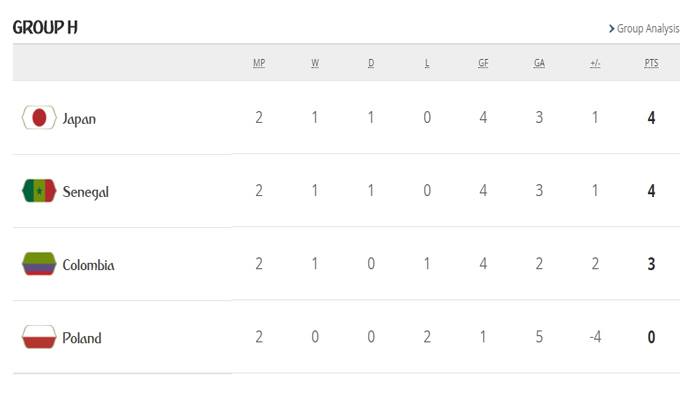Click Poland's -4 goal difference value
The height and width of the screenshot is (394, 700).
(x=595, y=337)
